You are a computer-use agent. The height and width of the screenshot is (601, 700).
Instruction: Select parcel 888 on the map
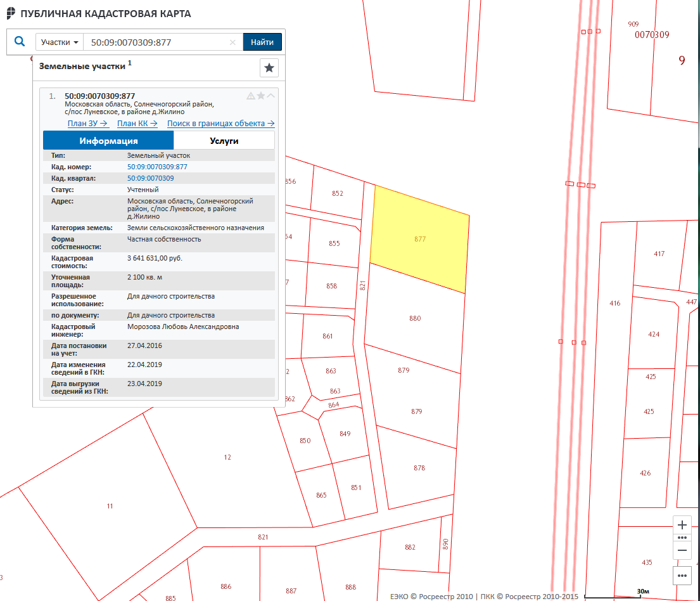click(x=351, y=586)
